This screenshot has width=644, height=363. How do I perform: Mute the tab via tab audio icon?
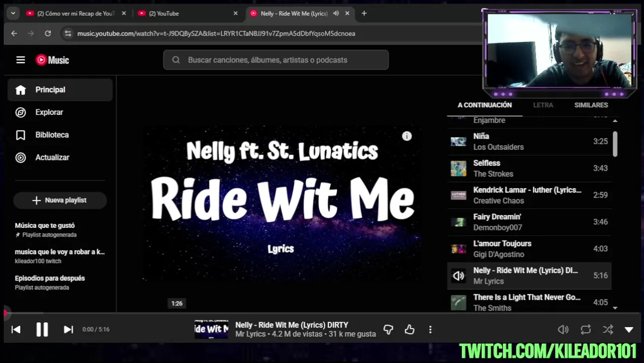[336, 14]
